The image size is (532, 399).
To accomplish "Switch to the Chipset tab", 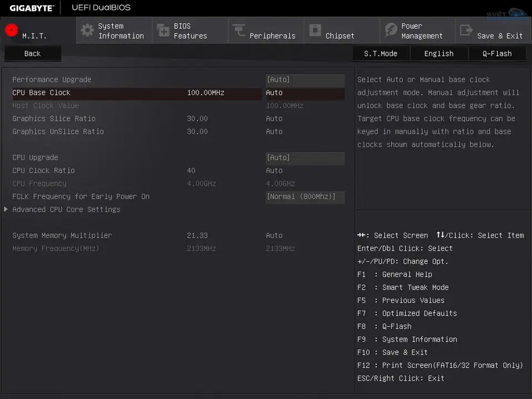I will tap(340, 35).
